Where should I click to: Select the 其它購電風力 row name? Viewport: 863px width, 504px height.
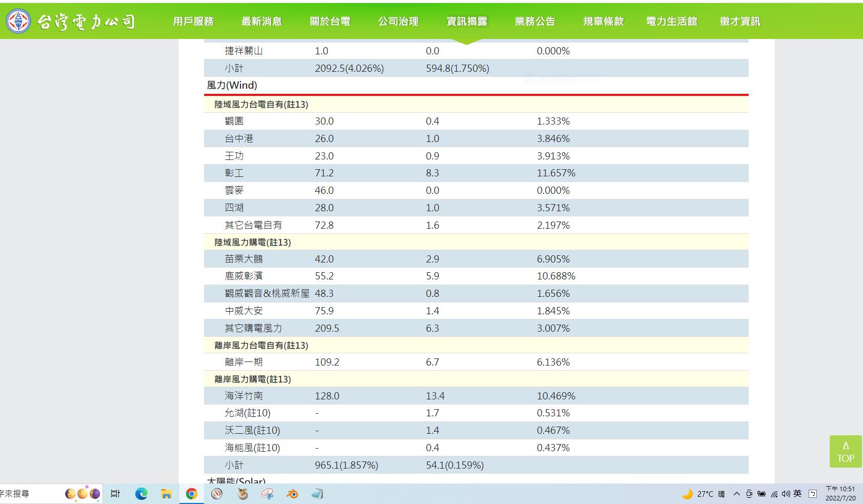click(x=253, y=328)
